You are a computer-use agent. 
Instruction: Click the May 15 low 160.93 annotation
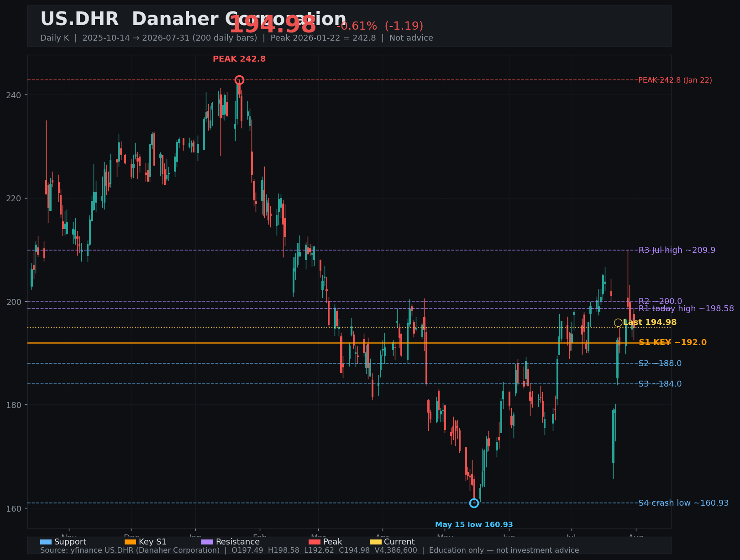[x=474, y=525]
